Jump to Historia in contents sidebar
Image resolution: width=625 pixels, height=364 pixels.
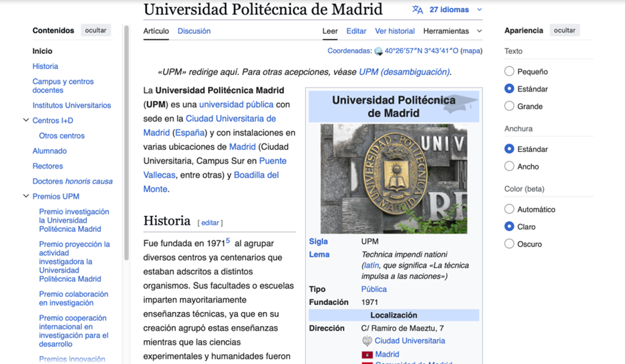click(x=45, y=66)
